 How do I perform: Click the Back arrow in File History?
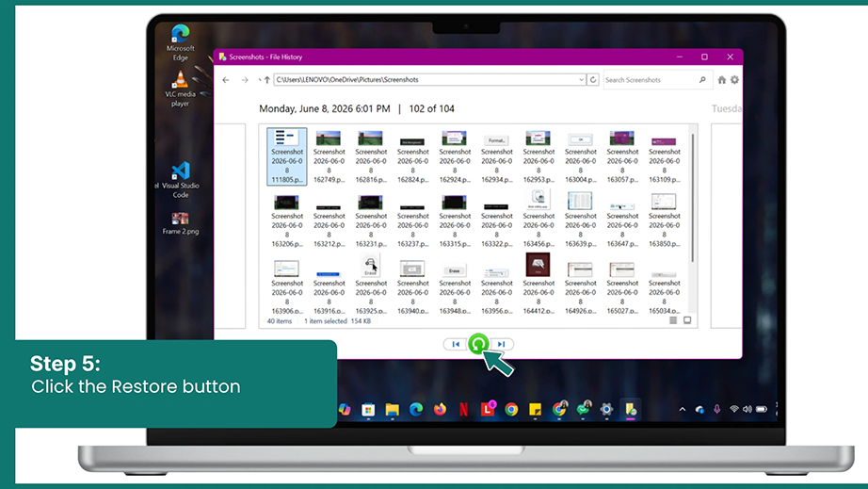[x=226, y=80]
